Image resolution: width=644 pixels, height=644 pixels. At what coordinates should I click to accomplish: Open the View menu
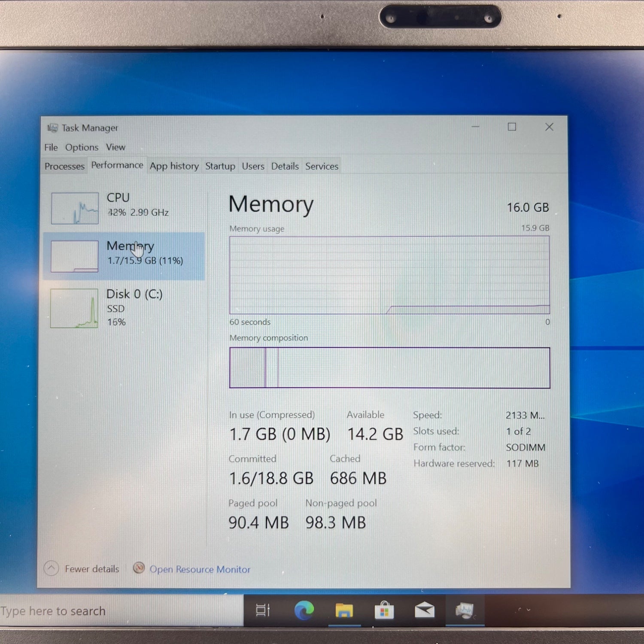pyautogui.click(x=115, y=147)
